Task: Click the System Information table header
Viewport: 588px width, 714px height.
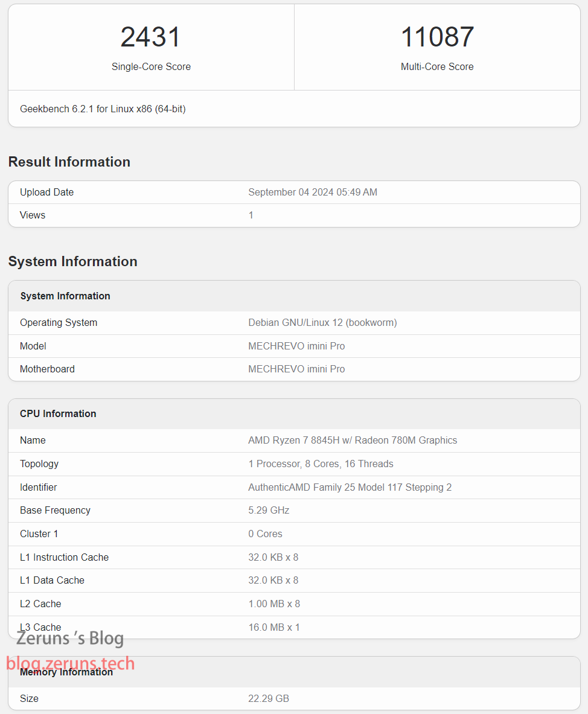Action: pos(65,296)
